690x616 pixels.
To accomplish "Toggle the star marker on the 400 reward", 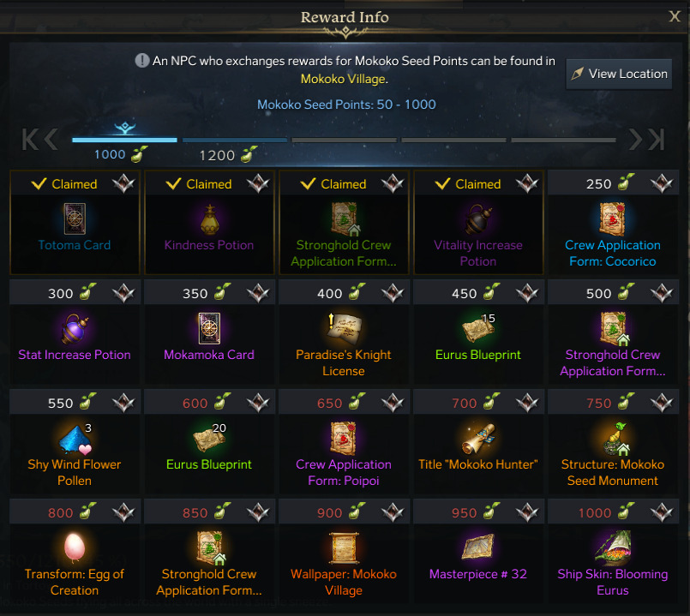I will [393, 293].
